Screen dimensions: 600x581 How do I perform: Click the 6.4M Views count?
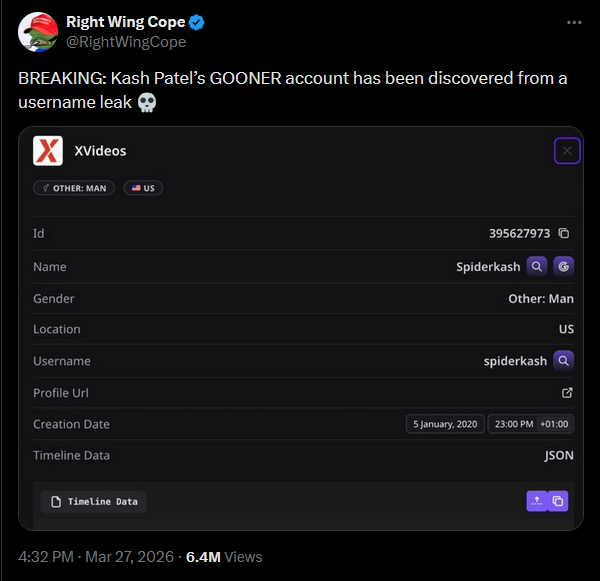coord(224,557)
